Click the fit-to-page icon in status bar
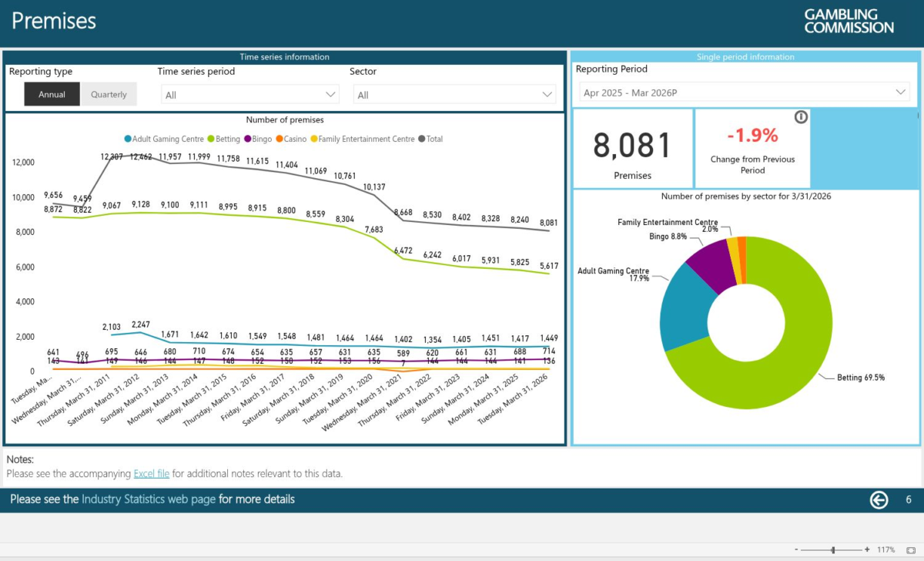Image resolution: width=924 pixels, height=561 pixels. click(x=911, y=549)
